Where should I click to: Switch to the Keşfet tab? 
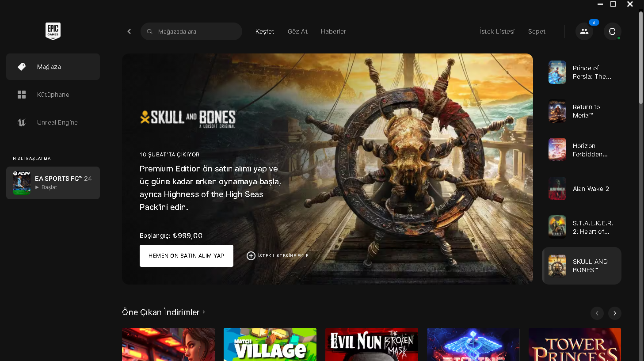[265, 31]
